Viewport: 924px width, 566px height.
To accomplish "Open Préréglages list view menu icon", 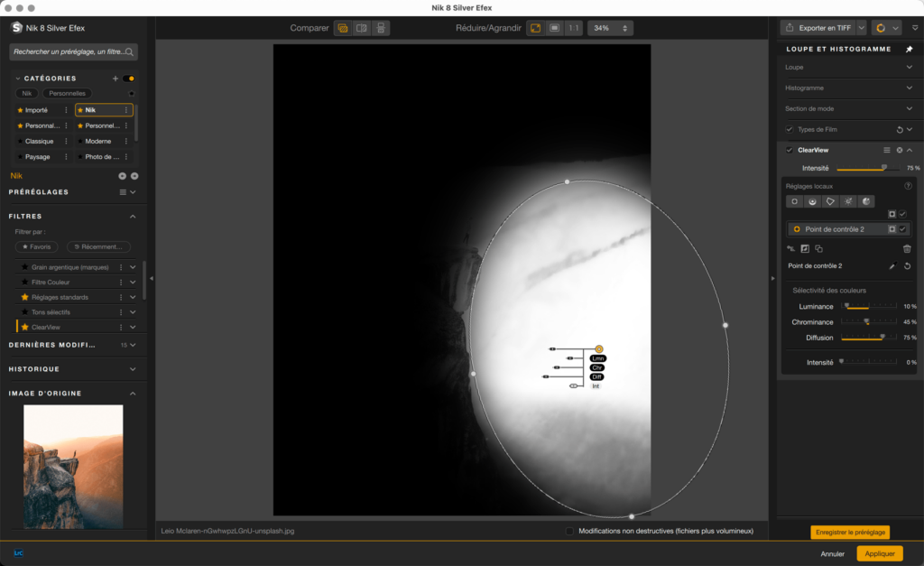I will tap(123, 192).
